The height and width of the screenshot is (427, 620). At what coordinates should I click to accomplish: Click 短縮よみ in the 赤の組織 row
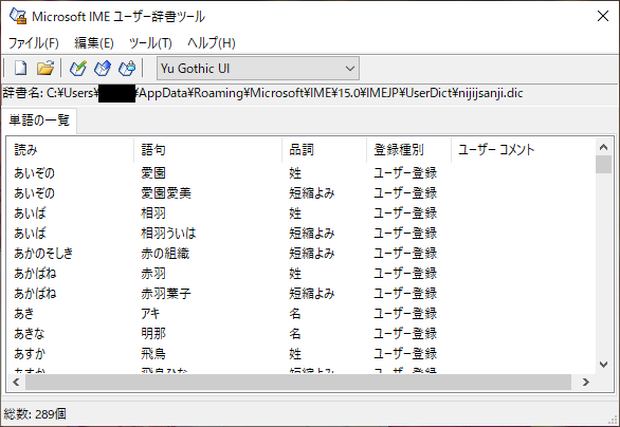[312, 253]
